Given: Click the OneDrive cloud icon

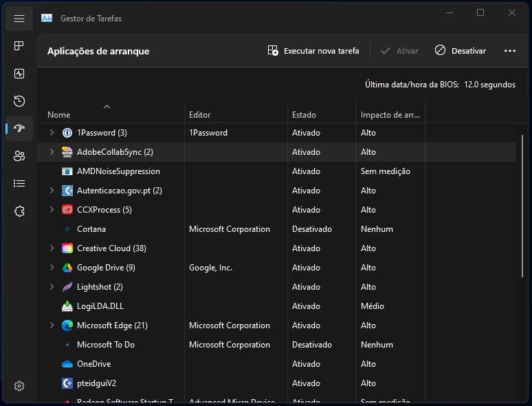Looking at the screenshot, I should (67, 364).
